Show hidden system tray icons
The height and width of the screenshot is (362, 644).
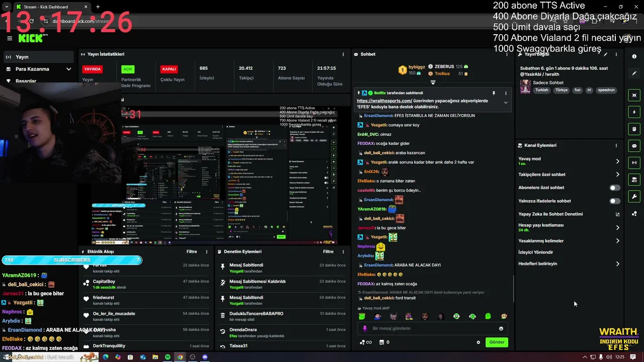[x=585, y=357]
